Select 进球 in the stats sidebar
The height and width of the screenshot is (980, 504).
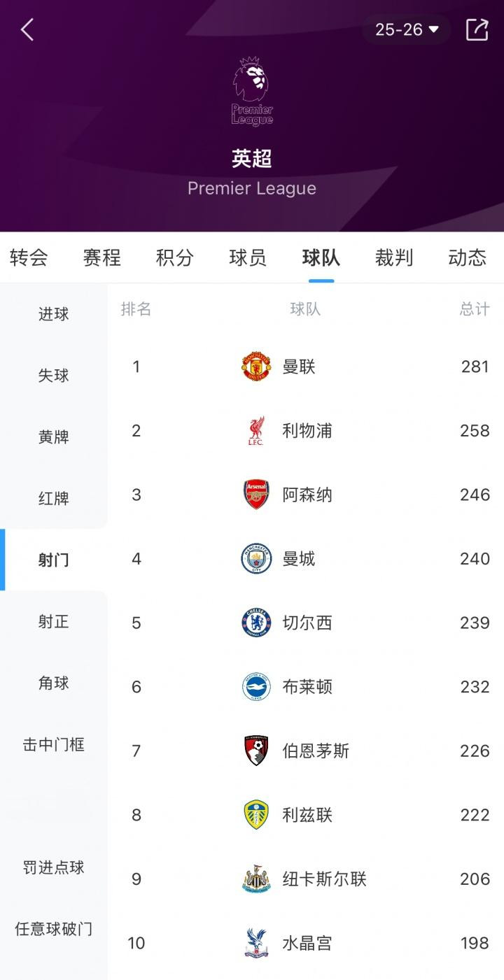click(54, 314)
